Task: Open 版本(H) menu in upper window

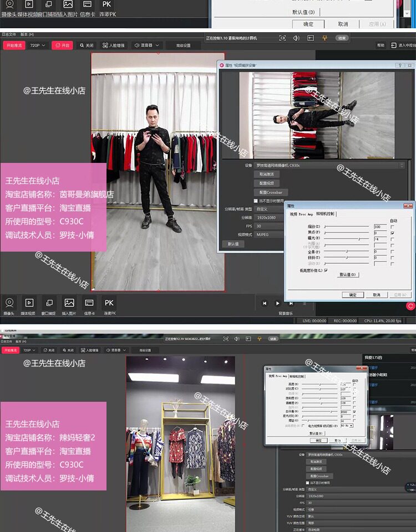Action: point(27,34)
